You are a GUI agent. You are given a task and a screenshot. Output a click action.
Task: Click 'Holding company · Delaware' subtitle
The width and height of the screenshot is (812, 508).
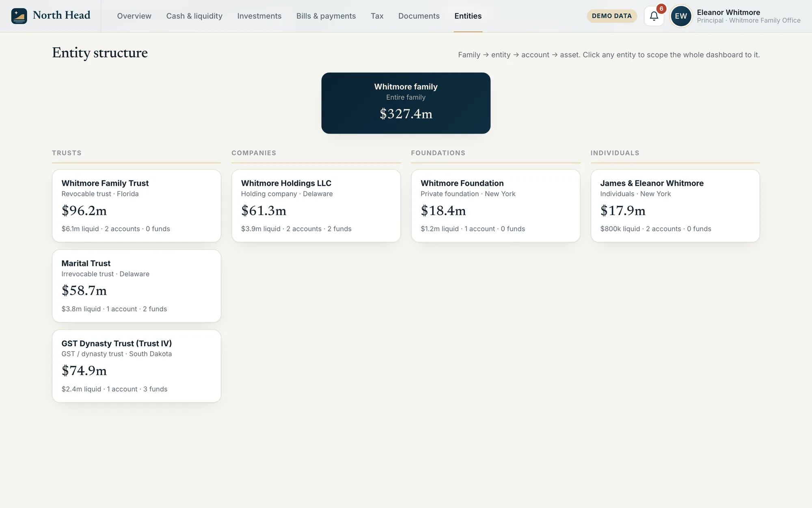tap(287, 194)
